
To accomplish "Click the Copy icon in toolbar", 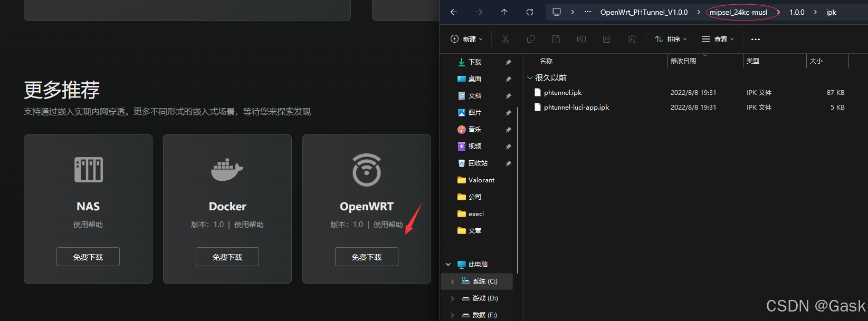I will [x=531, y=39].
